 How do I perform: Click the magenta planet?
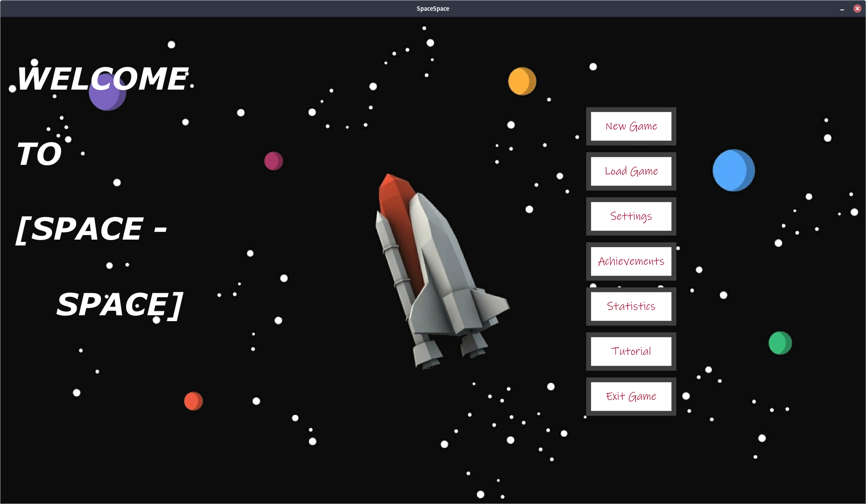[x=273, y=161]
